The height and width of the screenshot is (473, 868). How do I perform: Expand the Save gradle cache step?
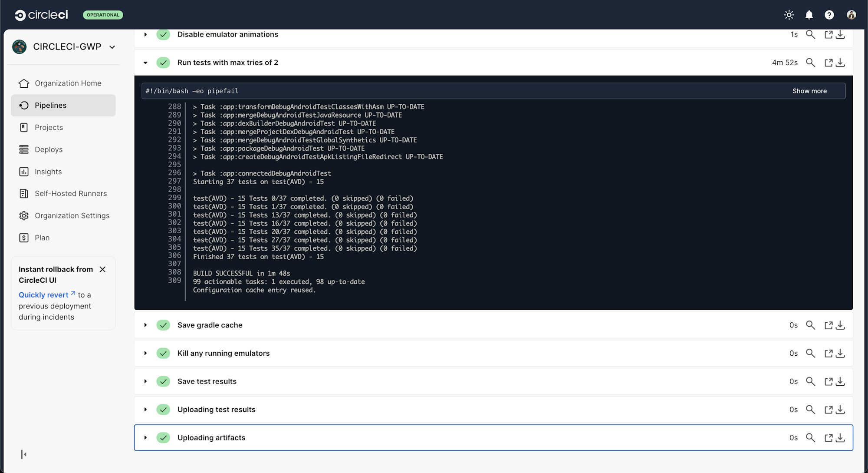[x=145, y=325]
